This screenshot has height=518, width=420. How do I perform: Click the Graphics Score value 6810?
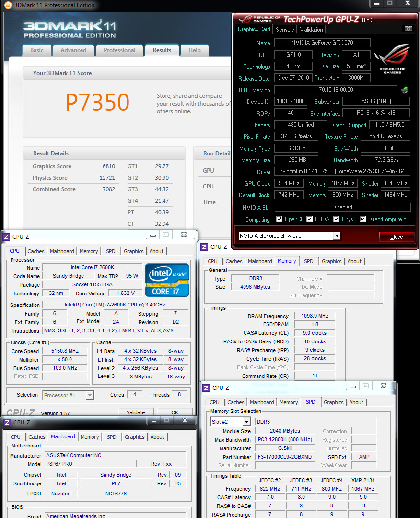coord(109,166)
